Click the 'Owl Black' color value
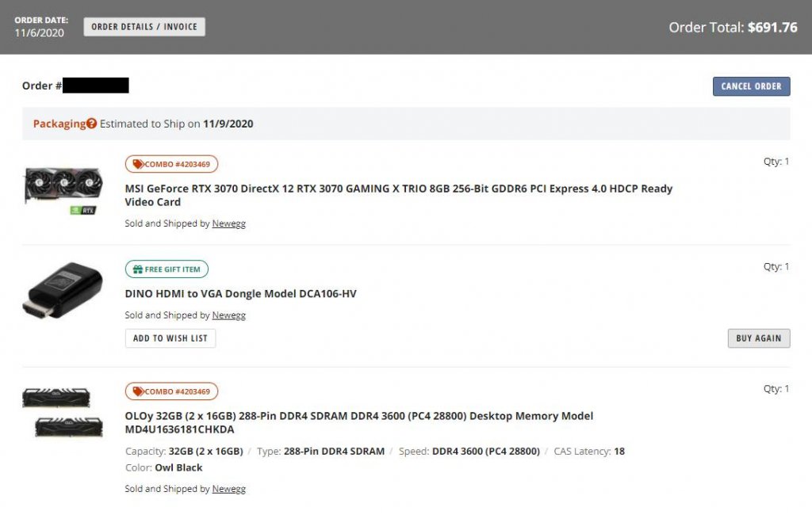 pyautogui.click(x=178, y=468)
